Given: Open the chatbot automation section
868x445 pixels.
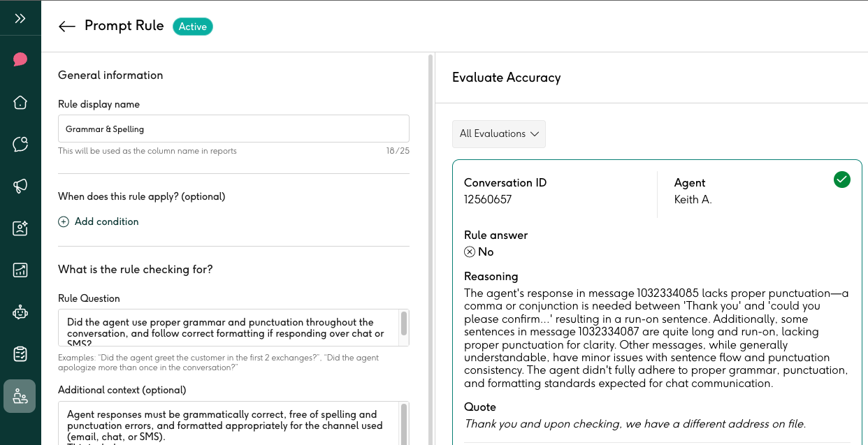Looking at the screenshot, I should click(20, 312).
